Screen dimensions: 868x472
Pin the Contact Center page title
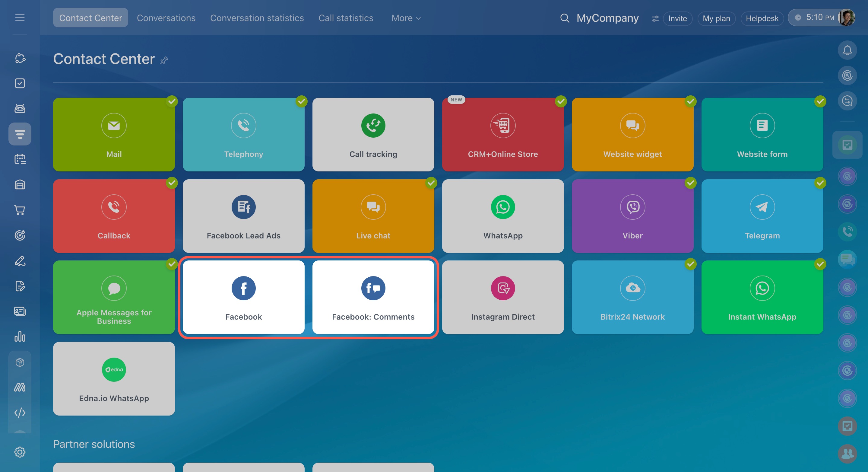pyautogui.click(x=164, y=60)
